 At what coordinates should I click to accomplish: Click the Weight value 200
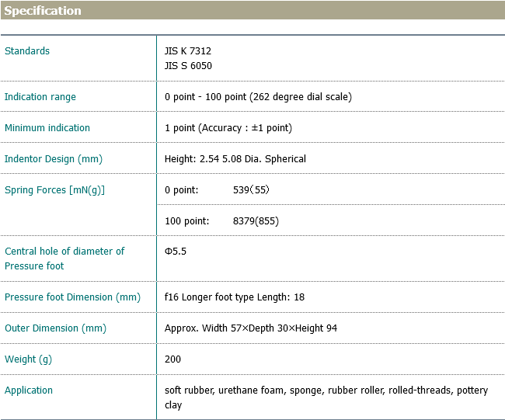click(172, 359)
